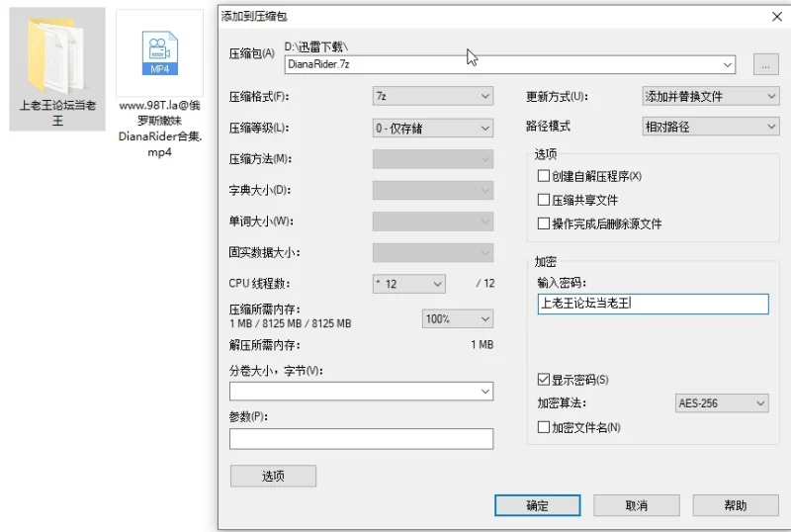The image size is (791, 532).
Task: Enable the create self-extracting archive checkbox
Action: [543, 176]
